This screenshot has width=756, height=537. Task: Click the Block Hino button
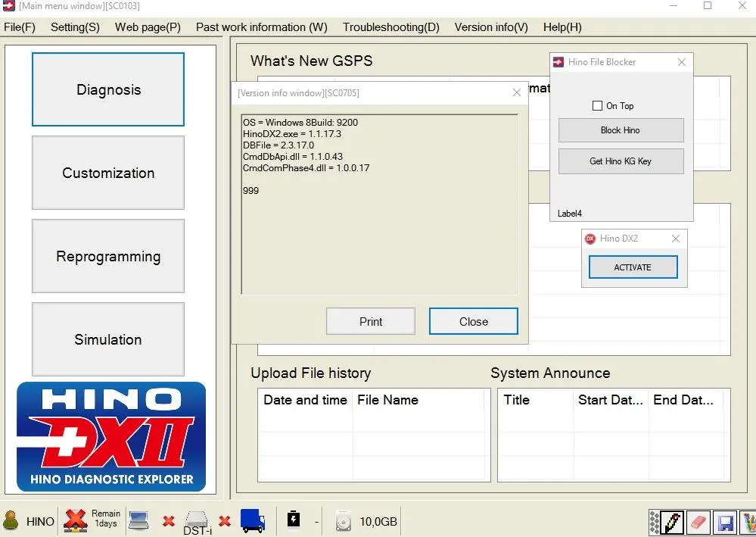click(x=621, y=130)
